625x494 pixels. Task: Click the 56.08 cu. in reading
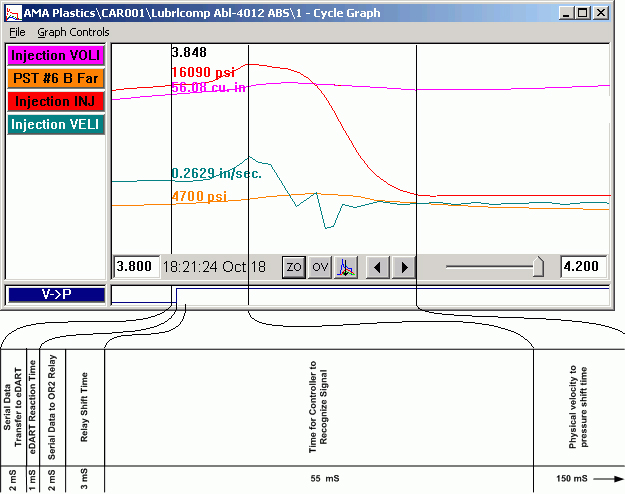tap(209, 87)
